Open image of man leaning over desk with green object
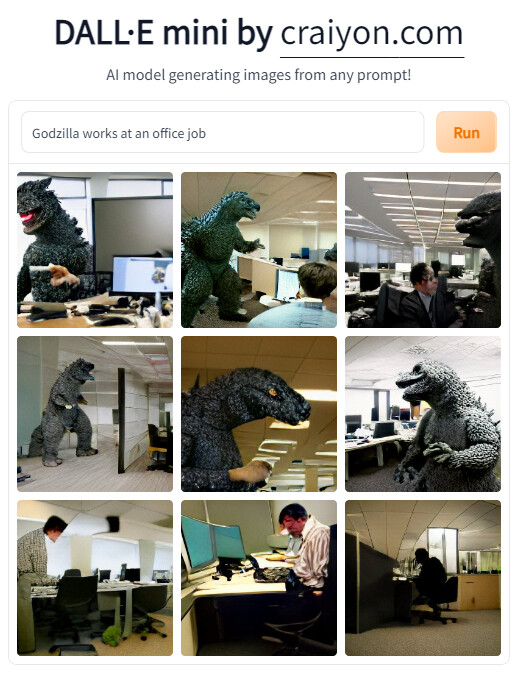518x673 pixels. coord(95,578)
